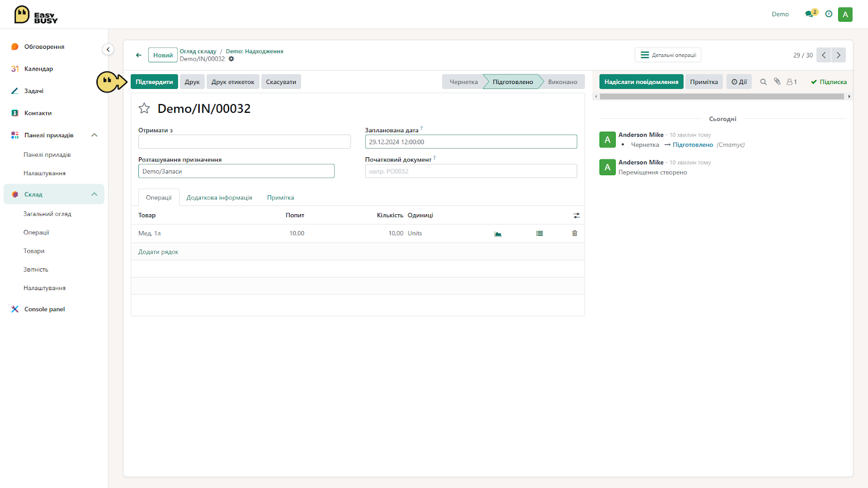Switch to the Додаткова інформація tab
Viewport: 868px width, 488px height.
[x=219, y=198]
